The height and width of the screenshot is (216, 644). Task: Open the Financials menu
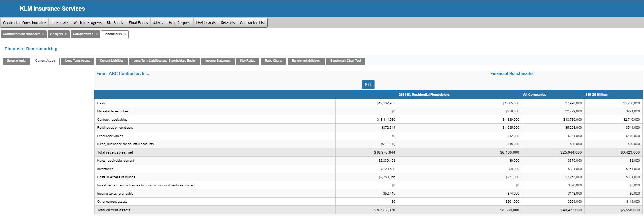point(60,22)
